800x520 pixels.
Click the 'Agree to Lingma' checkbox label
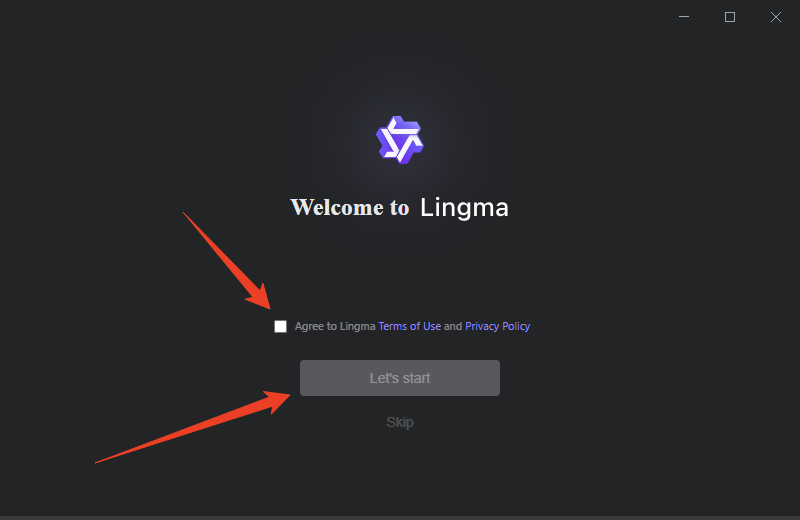[335, 326]
